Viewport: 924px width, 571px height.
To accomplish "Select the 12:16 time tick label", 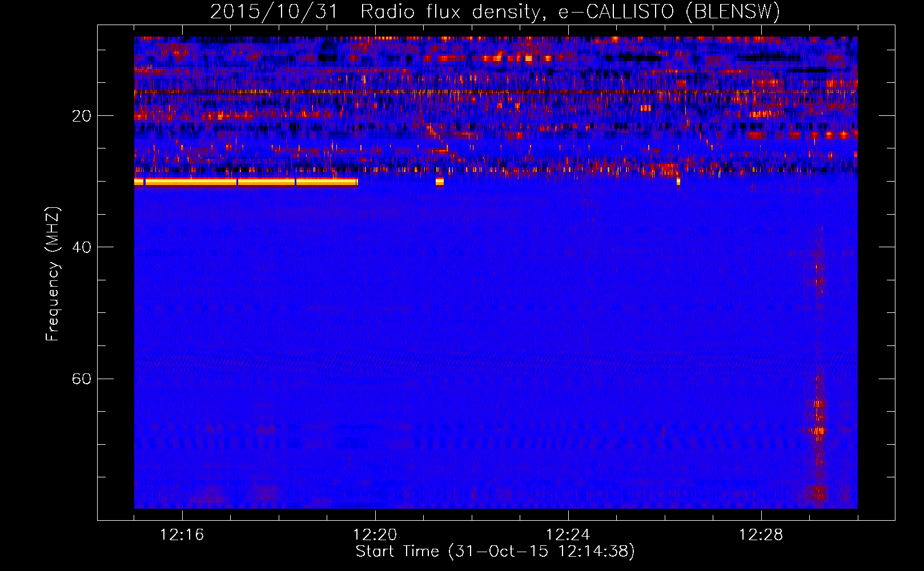I will (182, 535).
